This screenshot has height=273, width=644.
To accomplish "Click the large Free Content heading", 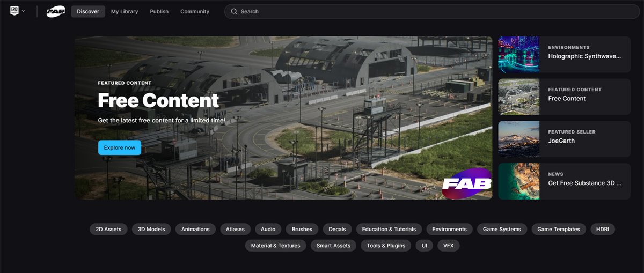I will click(158, 100).
